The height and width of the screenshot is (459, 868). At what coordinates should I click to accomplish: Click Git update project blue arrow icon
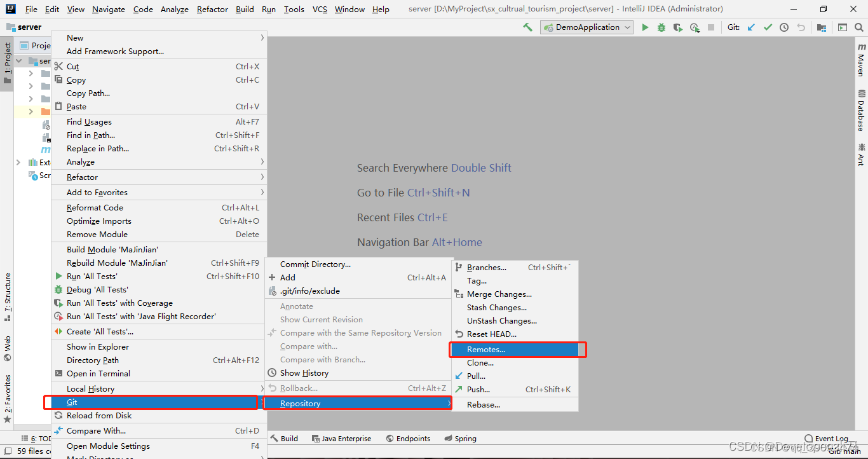click(751, 27)
